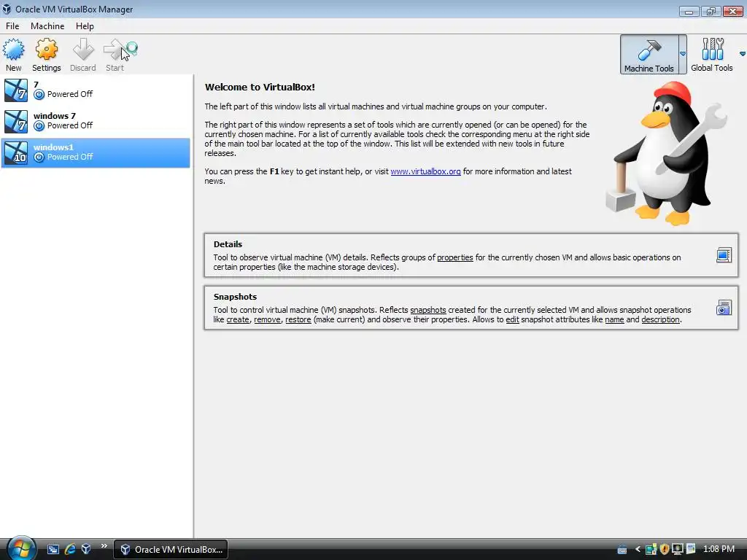Click the "description" link in Snapshots
Image resolution: width=747 pixels, height=560 pixels.
pyautogui.click(x=660, y=319)
